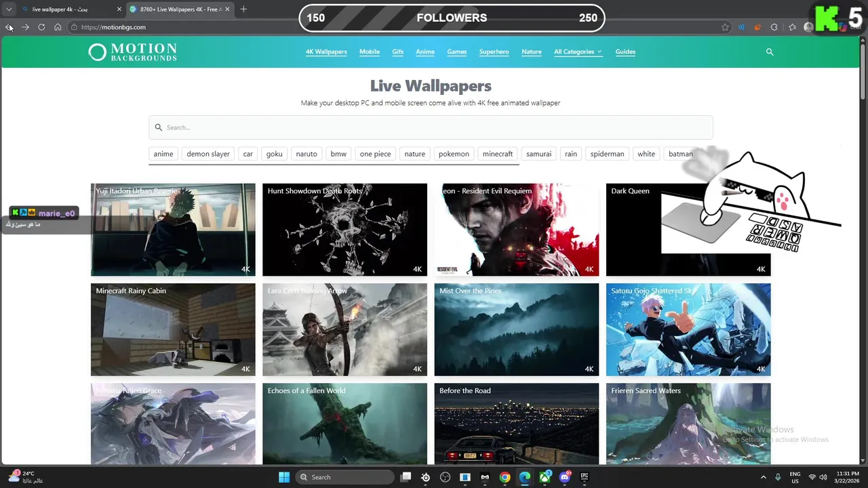Image resolution: width=868 pixels, height=488 pixels.
Task: Open the Gifs menu item
Action: (x=397, y=52)
